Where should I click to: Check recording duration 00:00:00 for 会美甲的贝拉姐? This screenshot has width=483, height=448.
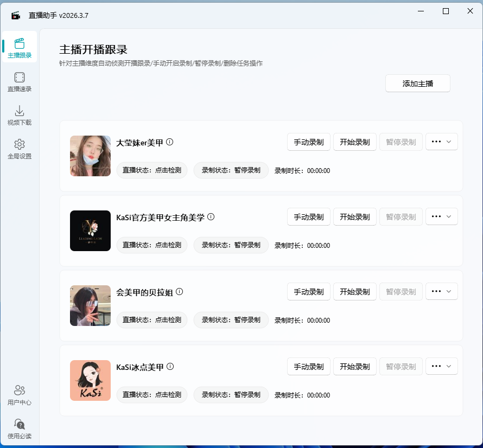317,320
